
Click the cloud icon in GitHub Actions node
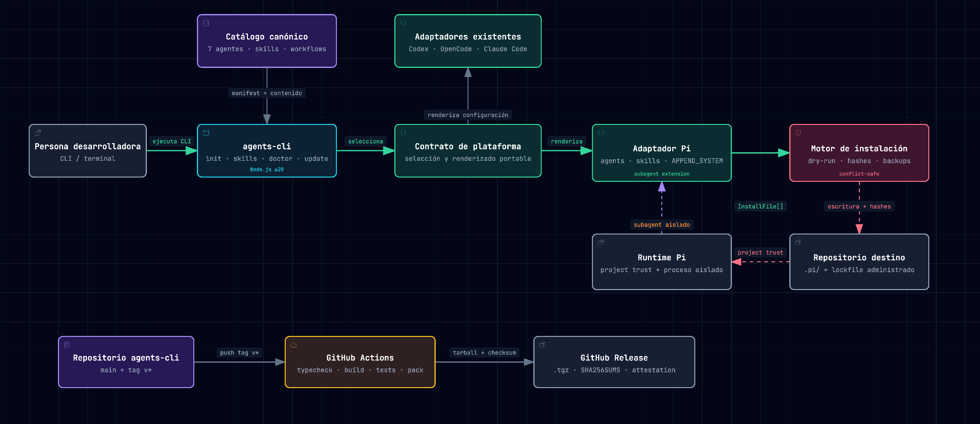pyautogui.click(x=294, y=345)
